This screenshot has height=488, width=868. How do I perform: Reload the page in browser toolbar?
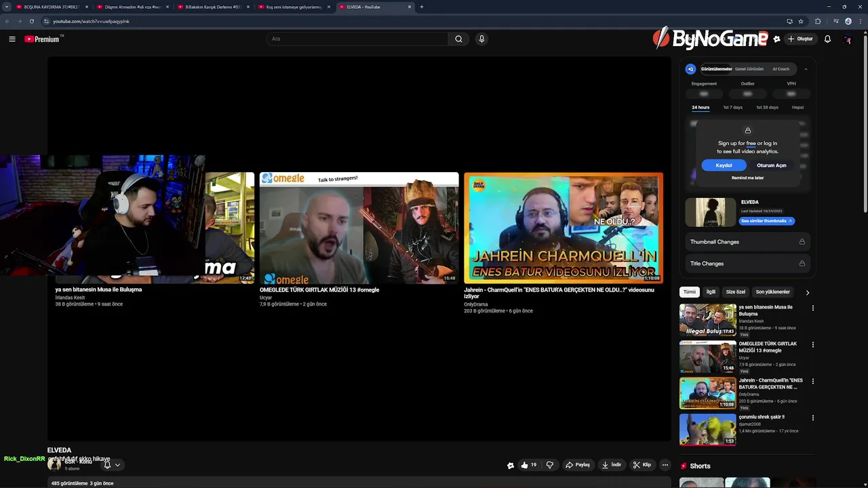coord(31,21)
